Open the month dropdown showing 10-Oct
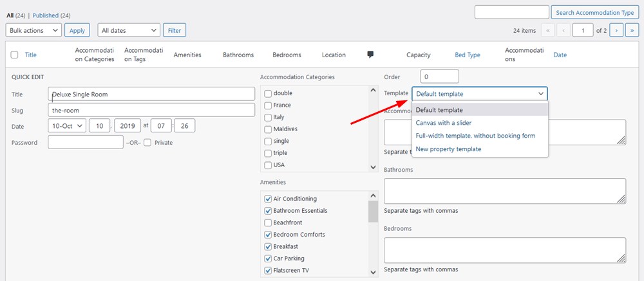Screen dimensions: 644x281 tap(67, 126)
